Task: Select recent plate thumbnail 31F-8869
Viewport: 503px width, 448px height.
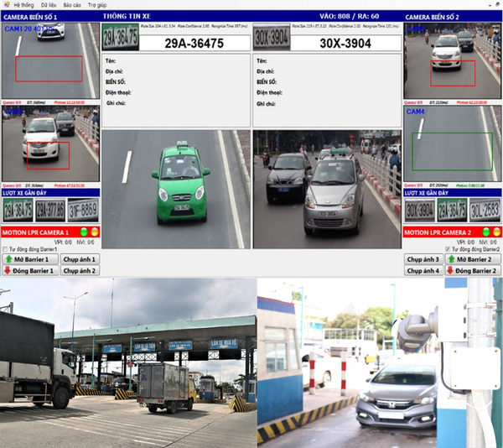Action: click(82, 208)
